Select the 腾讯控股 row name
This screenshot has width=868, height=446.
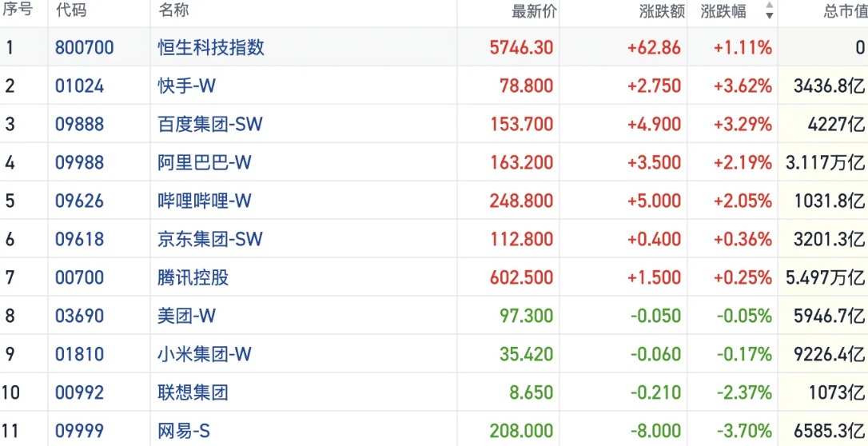[x=193, y=277]
